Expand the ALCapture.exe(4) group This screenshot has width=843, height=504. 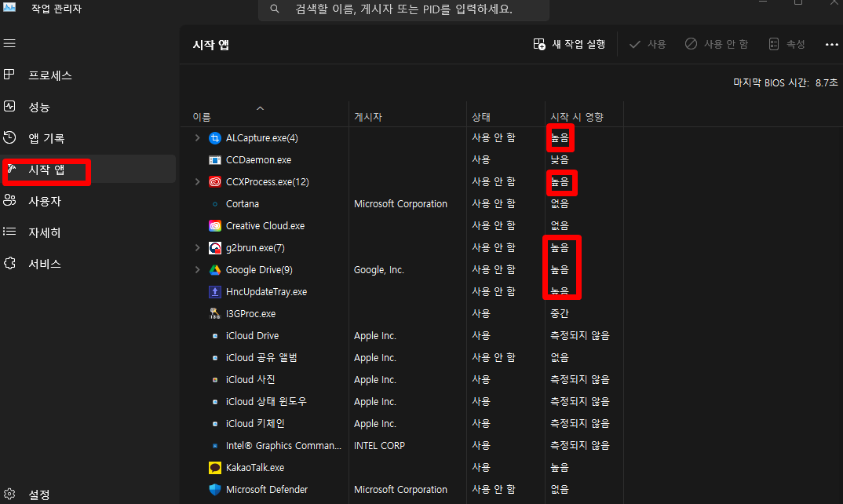(197, 137)
